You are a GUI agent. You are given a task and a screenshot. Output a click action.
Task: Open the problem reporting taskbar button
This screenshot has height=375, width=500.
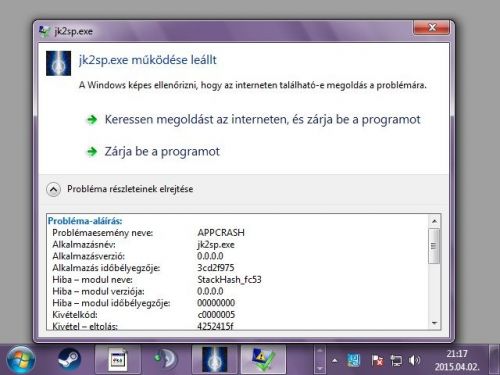pyautogui.click(x=263, y=360)
